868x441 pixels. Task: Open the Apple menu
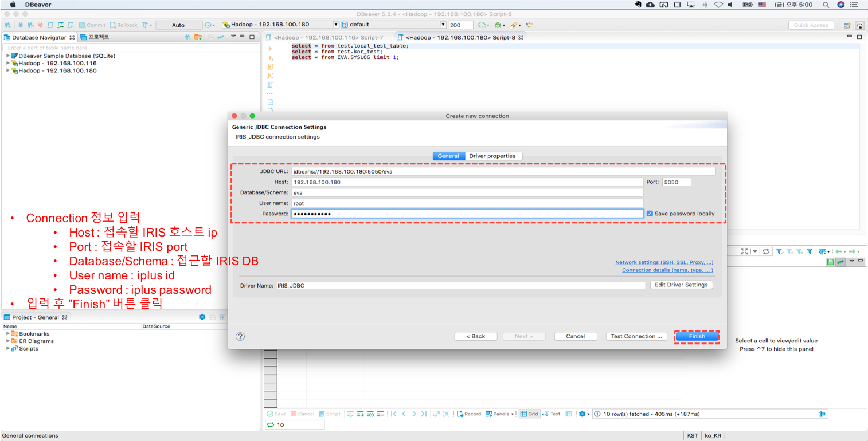[13, 5]
